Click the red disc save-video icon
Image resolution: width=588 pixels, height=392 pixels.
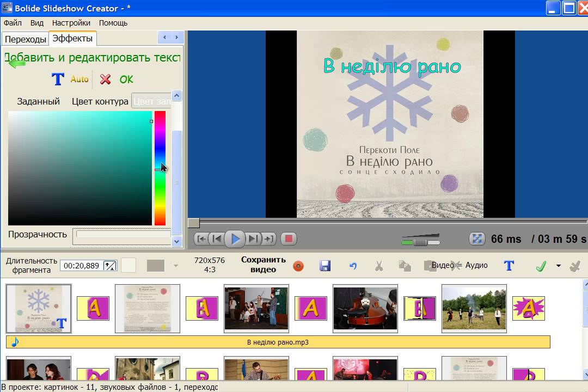[x=298, y=266]
